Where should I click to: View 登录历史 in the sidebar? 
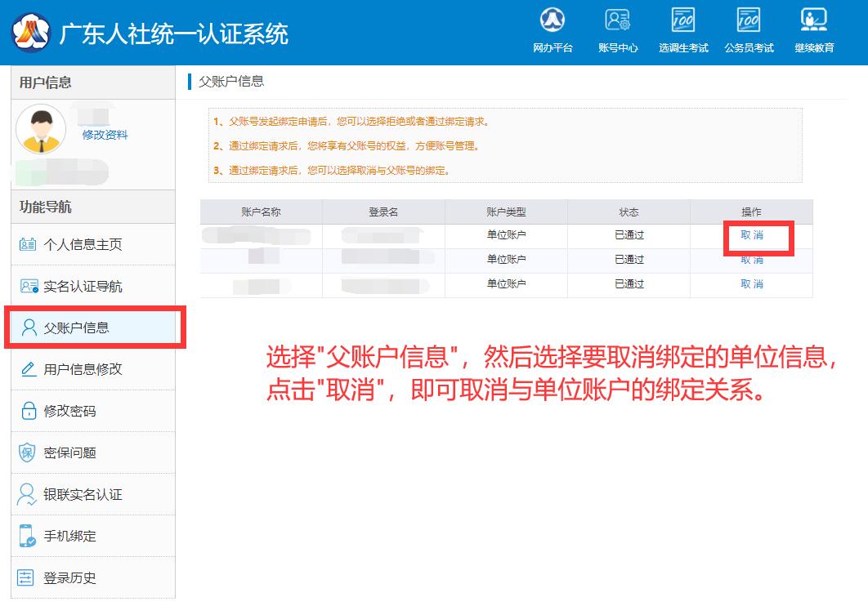[69, 577]
